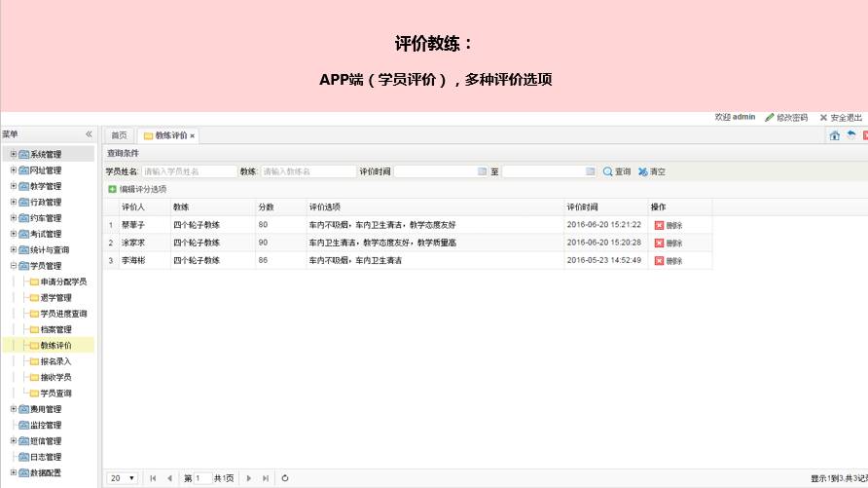The image size is (868, 488).
Task: Delete the 蔡葶子 evaluation row
Action: 669,225
